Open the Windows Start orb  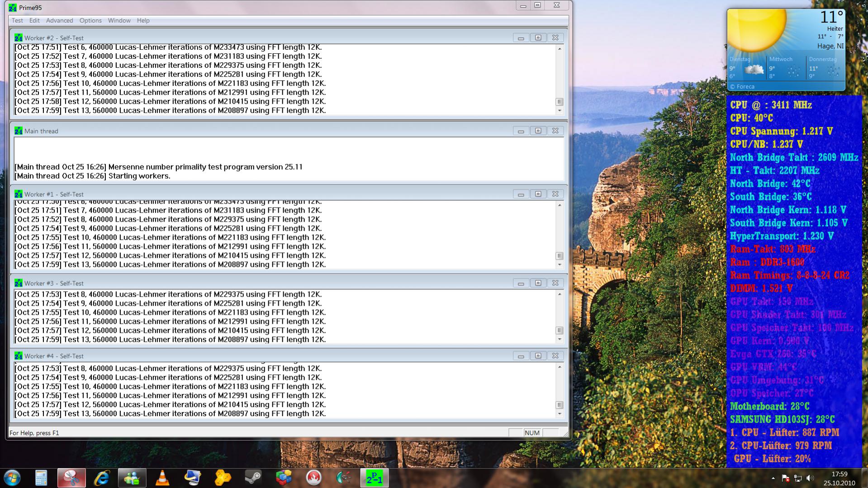[12, 478]
